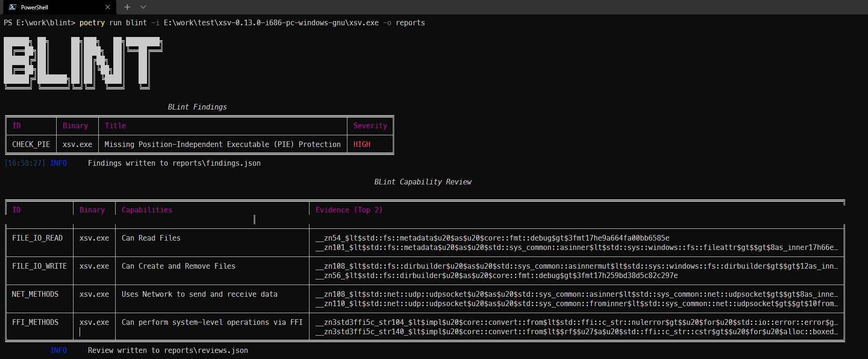Click the 'reports' output argument
The image size is (868, 359).
(x=410, y=23)
